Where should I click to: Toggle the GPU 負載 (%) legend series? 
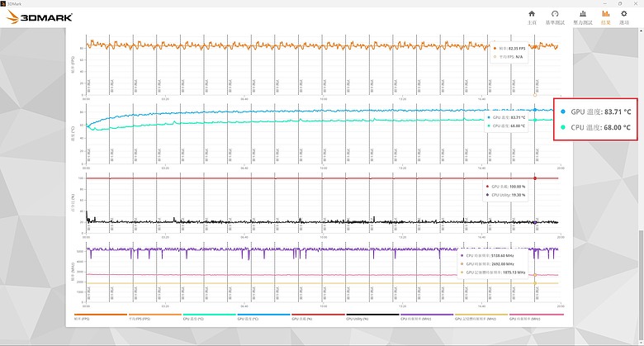click(x=319, y=317)
